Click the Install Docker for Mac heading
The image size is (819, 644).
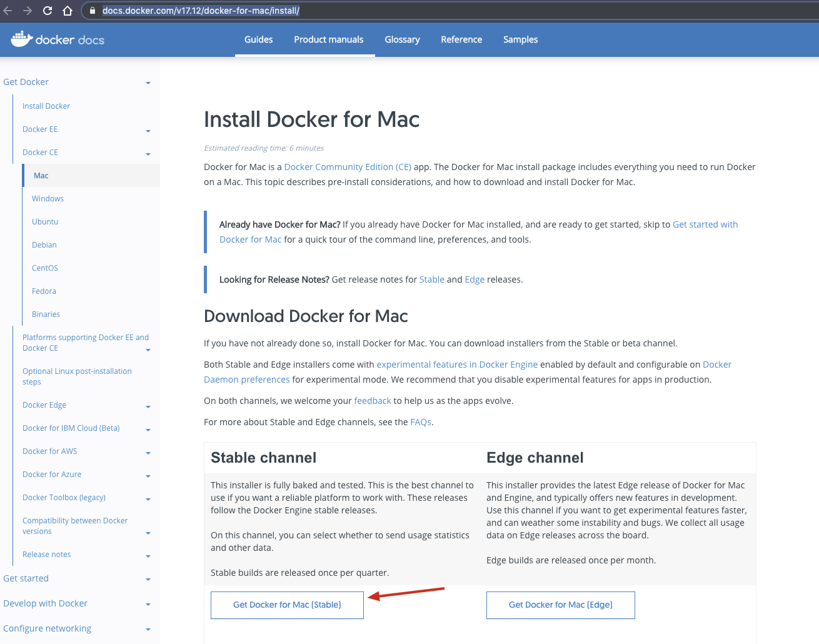(312, 119)
